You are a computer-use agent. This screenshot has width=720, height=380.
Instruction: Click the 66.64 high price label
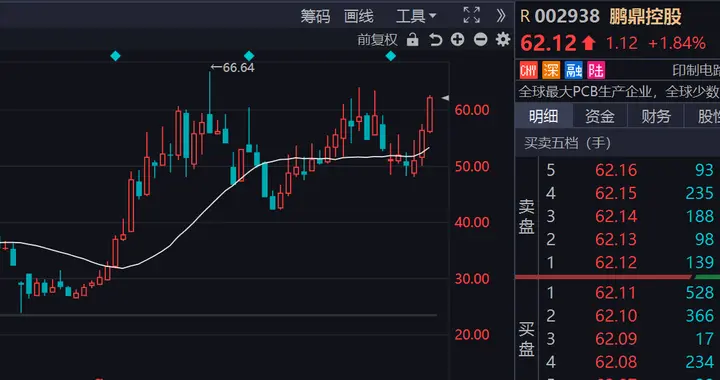point(232,67)
